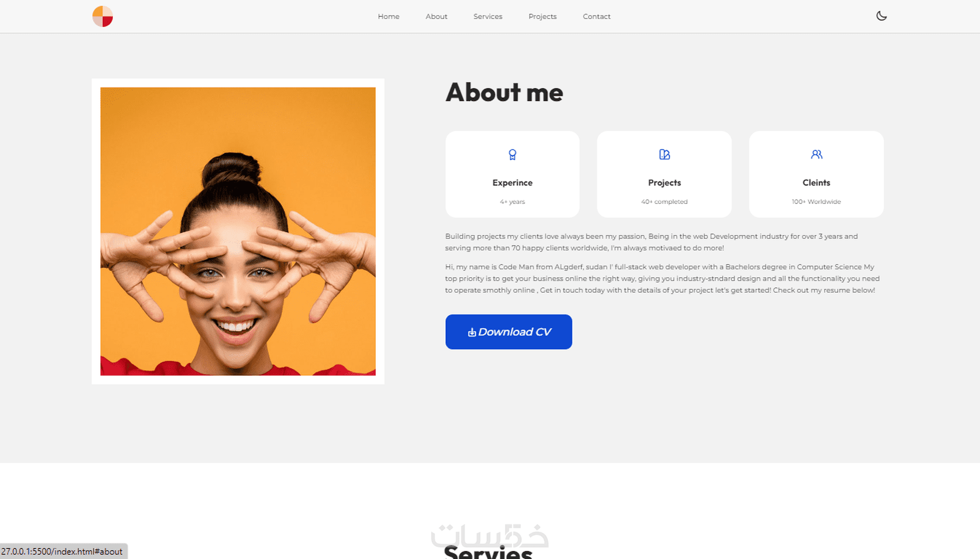Select the Experince 4+ years card
Screen dimensions: 980x559
coord(512,174)
